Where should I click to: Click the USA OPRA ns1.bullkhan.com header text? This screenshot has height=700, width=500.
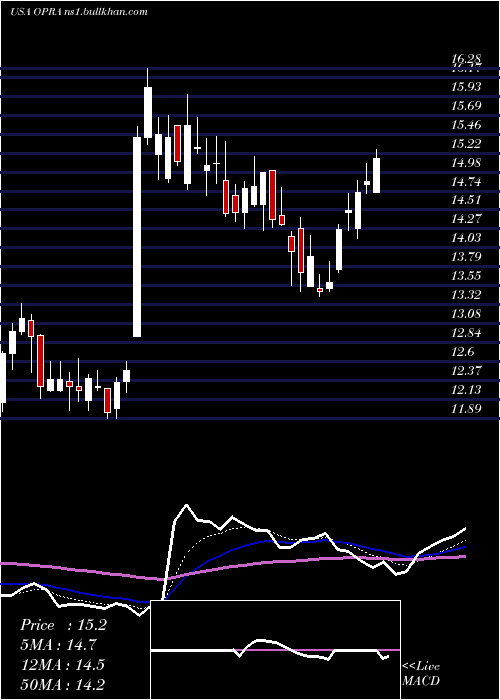coord(79,12)
